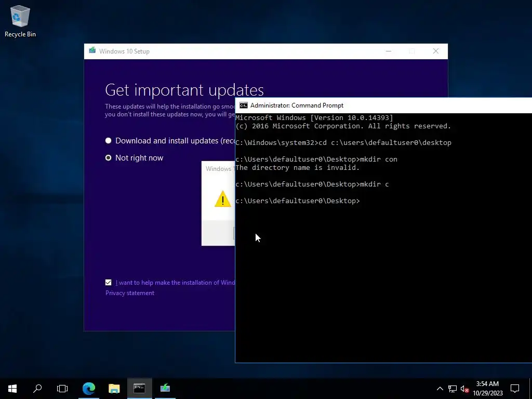
Task: Click the Administrator: Command Prompt title bar
Action: click(383, 105)
